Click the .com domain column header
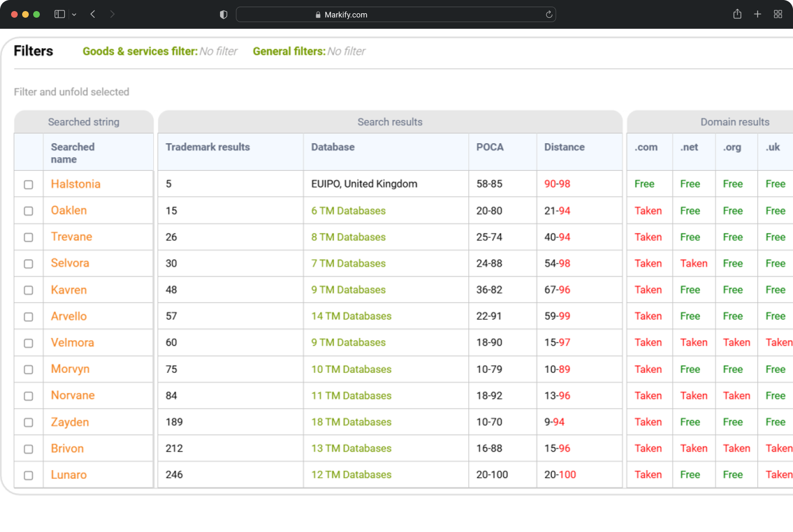Screen dimensions: 793x532 coord(646,147)
